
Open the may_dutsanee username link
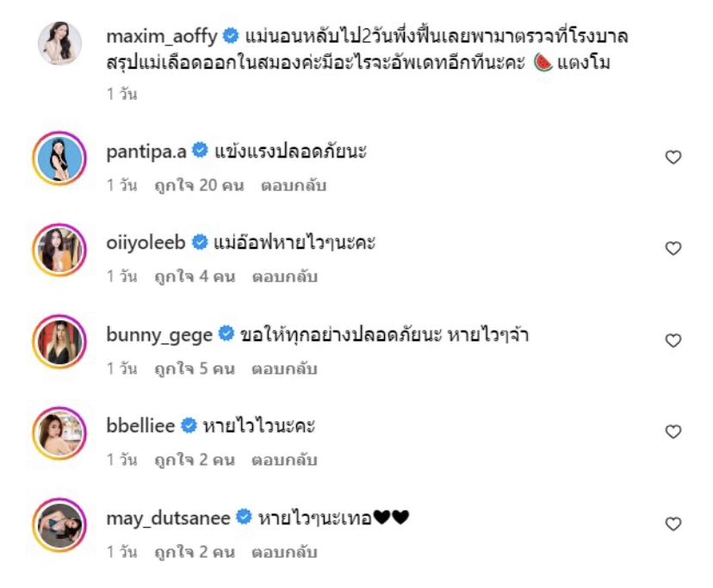(x=168, y=518)
